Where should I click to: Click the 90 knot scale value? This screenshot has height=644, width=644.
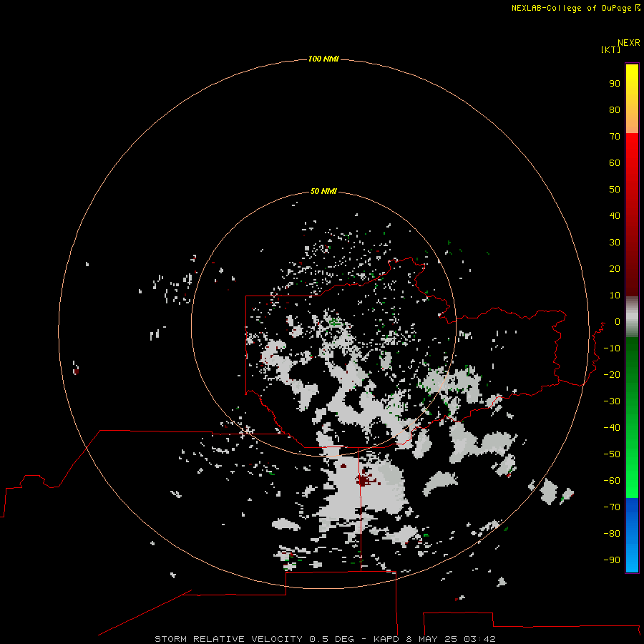click(615, 84)
